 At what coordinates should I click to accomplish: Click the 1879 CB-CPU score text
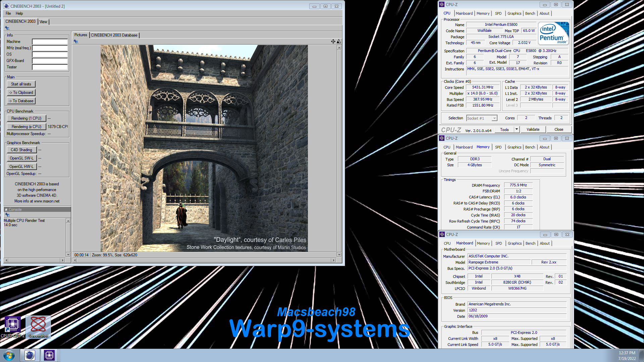(x=57, y=127)
